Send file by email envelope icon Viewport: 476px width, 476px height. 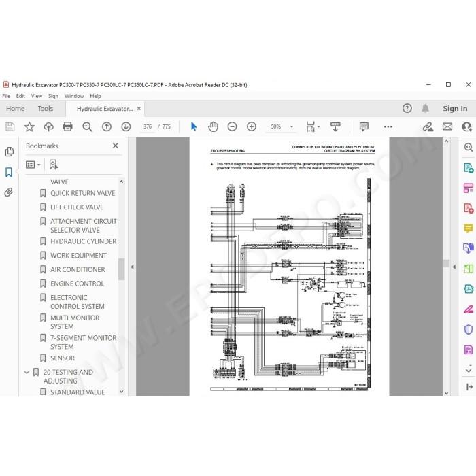(x=447, y=126)
